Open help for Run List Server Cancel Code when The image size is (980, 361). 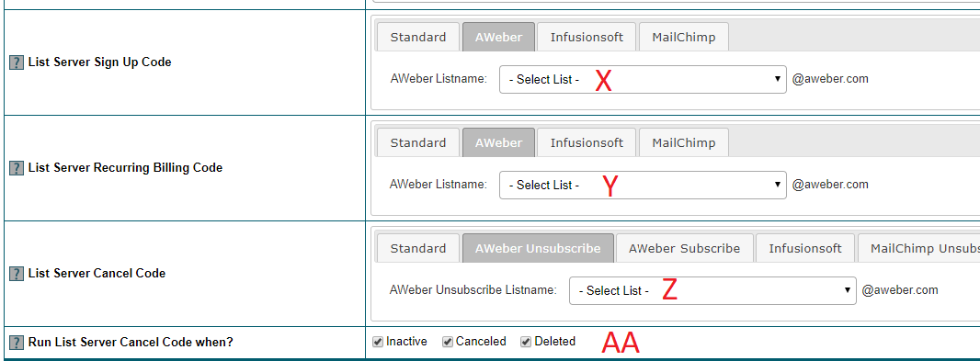[17, 343]
